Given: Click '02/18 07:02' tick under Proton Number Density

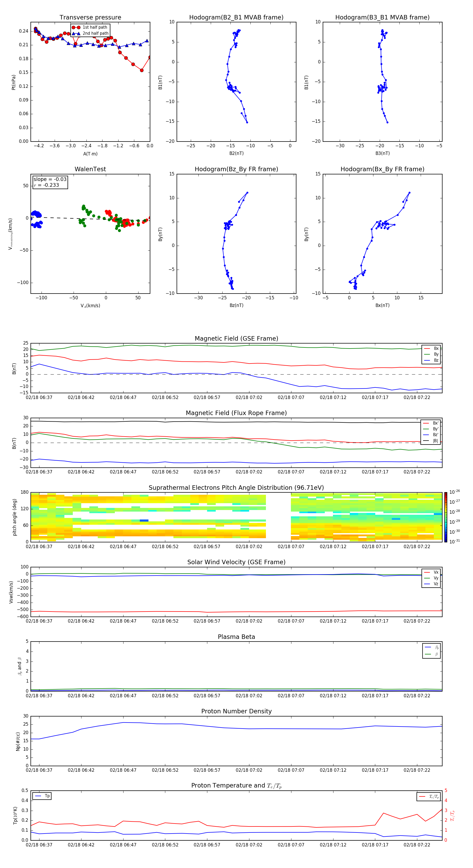Looking at the screenshot, I should coord(249,770).
